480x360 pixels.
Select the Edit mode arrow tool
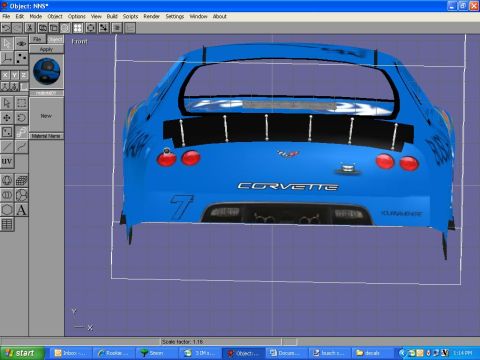point(7,44)
